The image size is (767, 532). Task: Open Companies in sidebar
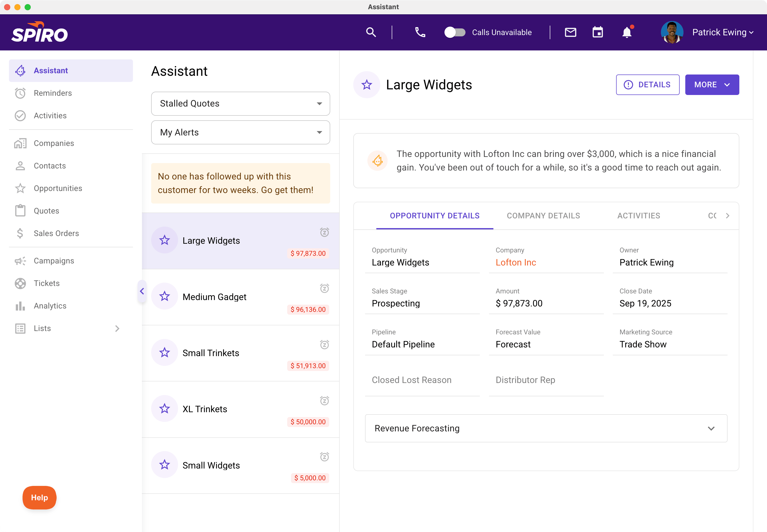[x=71, y=143]
